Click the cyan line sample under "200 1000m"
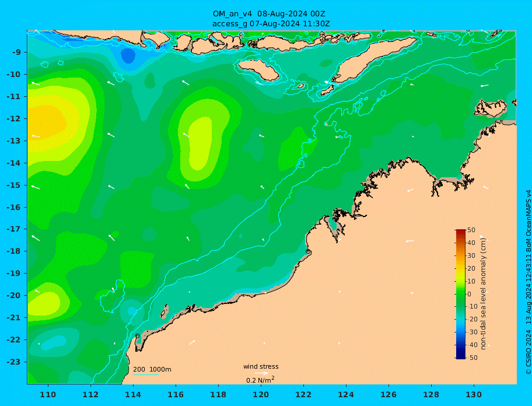This screenshot has width=532, height=406. click(146, 374)
